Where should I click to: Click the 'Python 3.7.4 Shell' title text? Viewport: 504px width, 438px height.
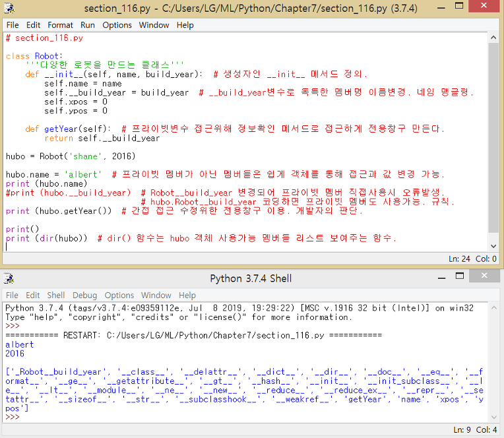click(251, 278)
